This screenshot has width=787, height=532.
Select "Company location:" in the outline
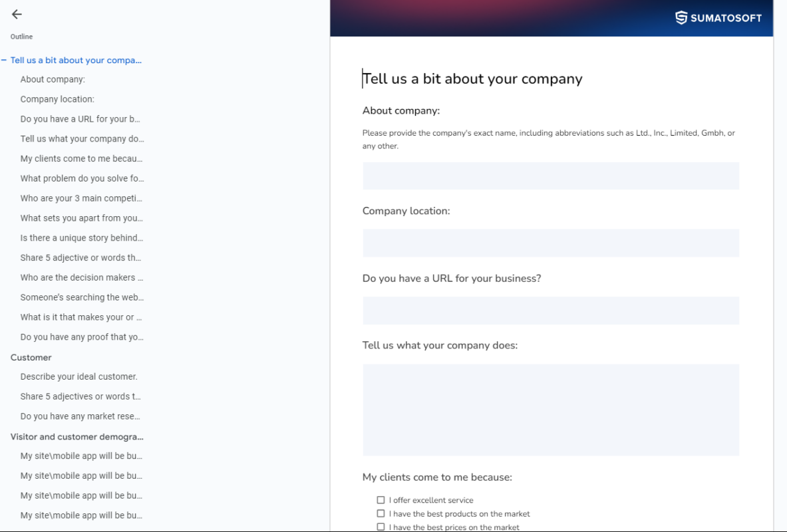[57, 98]
